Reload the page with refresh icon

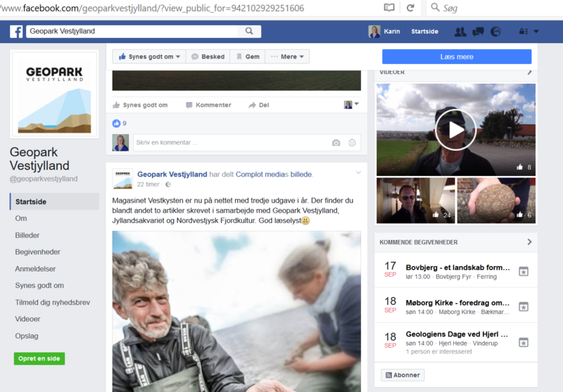click(x=410, y=8)
